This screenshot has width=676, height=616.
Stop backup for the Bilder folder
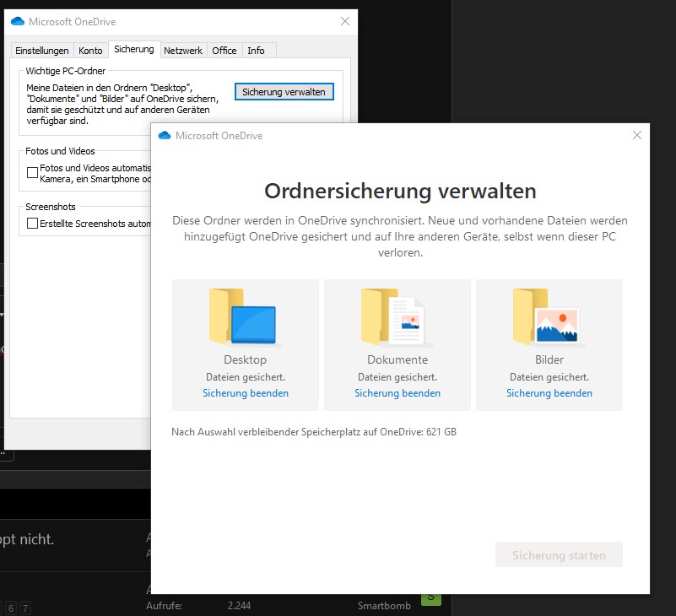click(x=549, y=393)
